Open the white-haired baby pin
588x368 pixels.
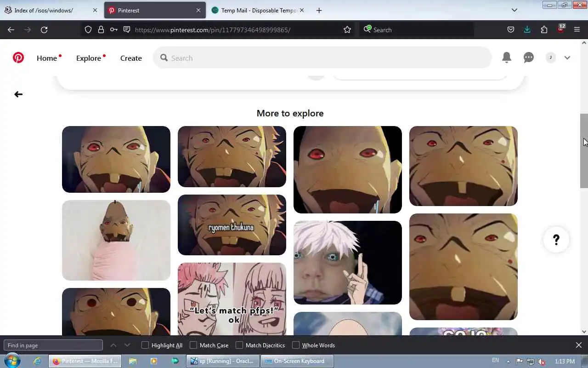click(348, 263)
